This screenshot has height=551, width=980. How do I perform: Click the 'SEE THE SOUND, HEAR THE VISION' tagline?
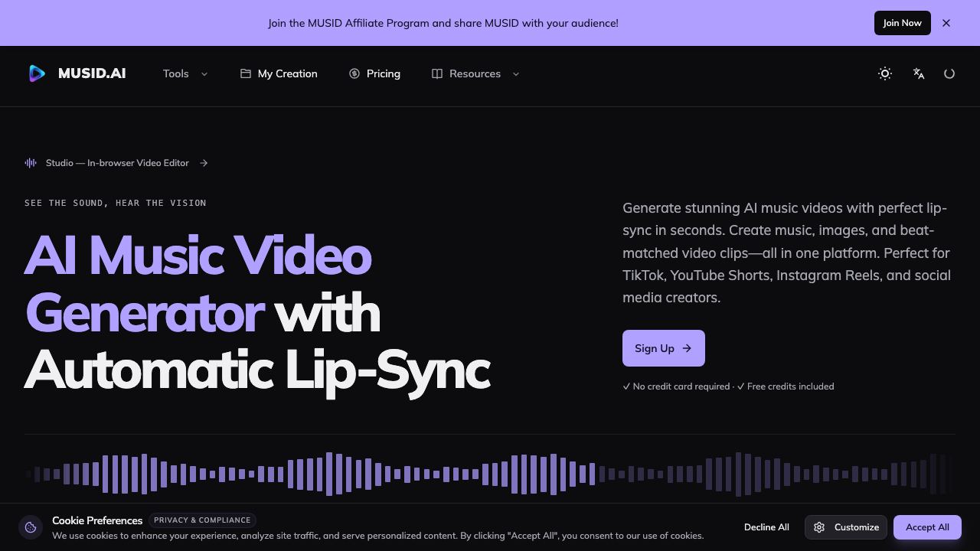[116, 203]
